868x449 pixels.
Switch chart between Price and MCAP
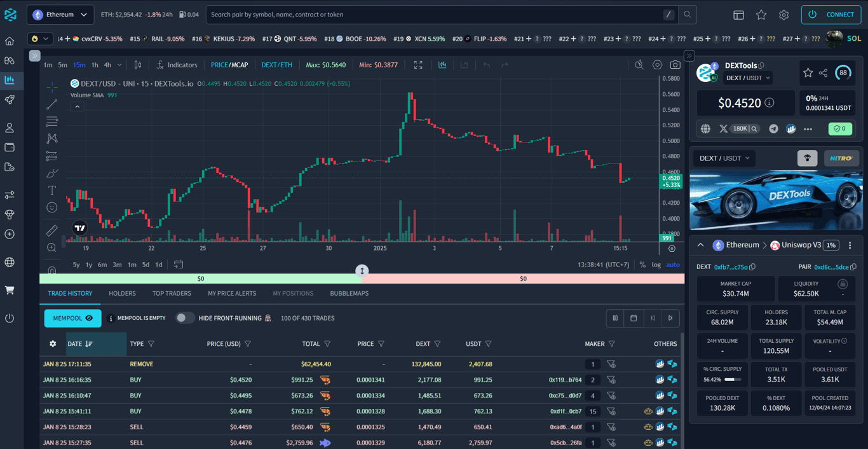(x=229, y=65)
